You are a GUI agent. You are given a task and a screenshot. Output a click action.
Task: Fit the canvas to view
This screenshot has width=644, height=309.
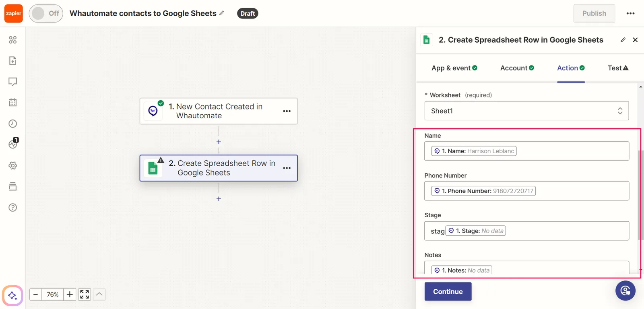pyautogui.click(x=85, y=295)
